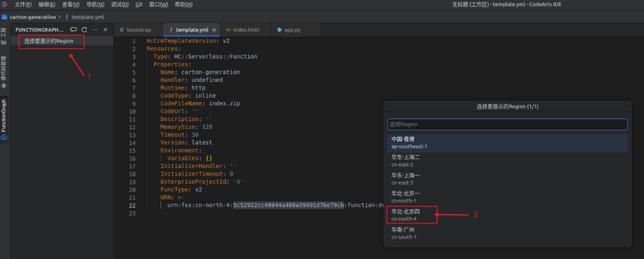Click the 'Handler: undefined' code line
The width and height of the screenshot is (644, 259).
pos(191,80)
